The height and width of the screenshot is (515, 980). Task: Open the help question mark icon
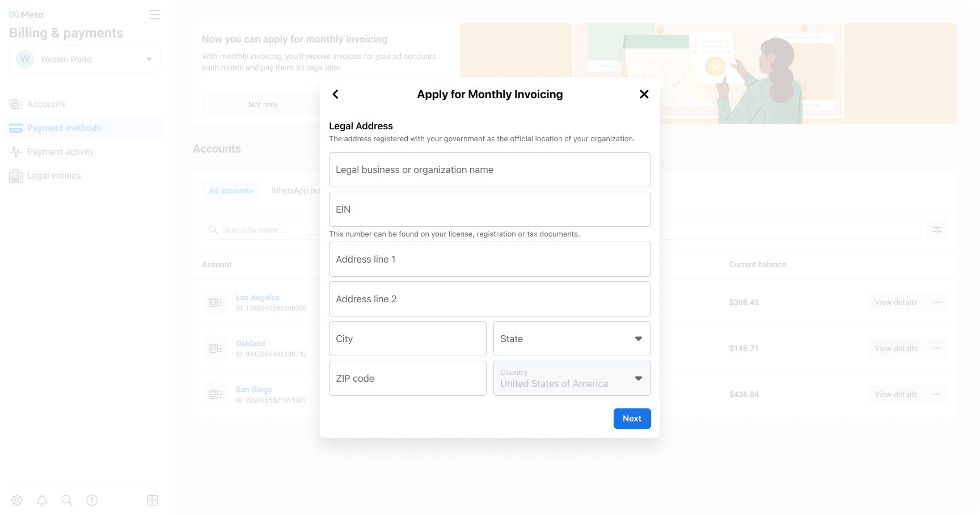[x=92, y=500]
